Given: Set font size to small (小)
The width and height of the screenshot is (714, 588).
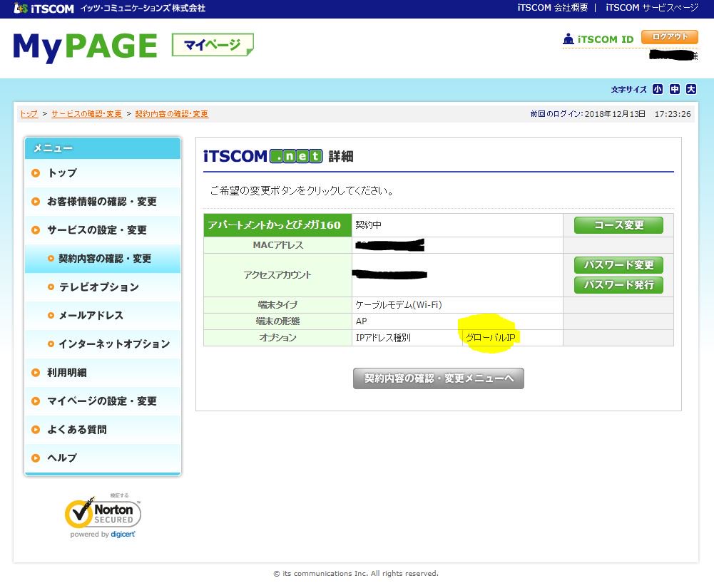Looking at the screenshot, I should coord(658,89).
